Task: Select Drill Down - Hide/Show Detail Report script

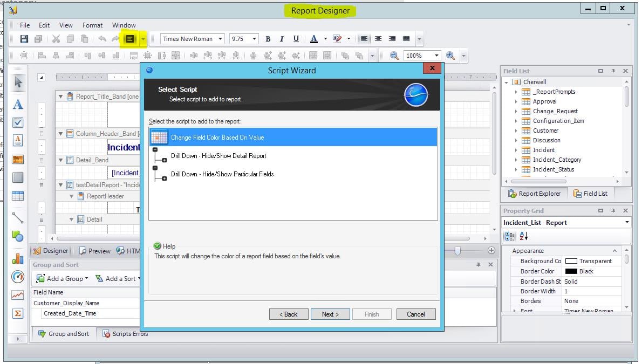Action: point(218,156)
